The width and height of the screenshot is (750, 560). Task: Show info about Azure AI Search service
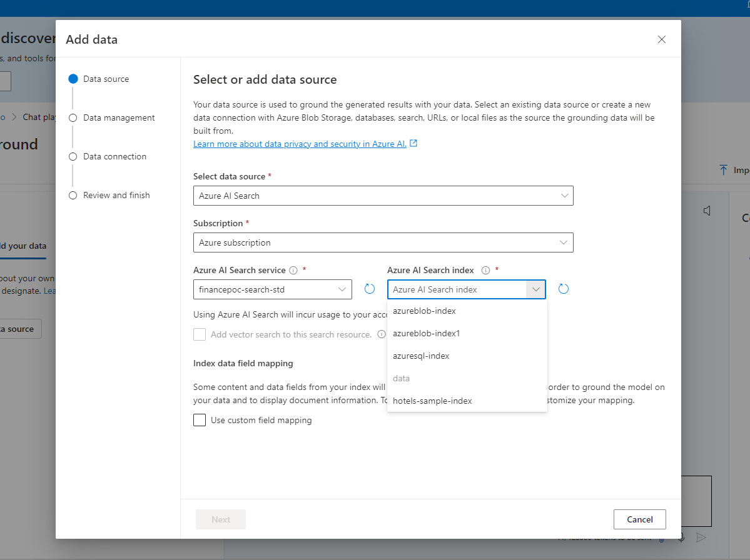point(294,271)
